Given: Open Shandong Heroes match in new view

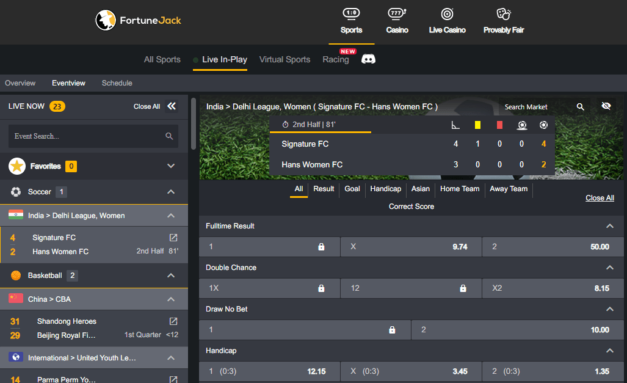Looking at the screenshot, I should (x=173, y=321).
